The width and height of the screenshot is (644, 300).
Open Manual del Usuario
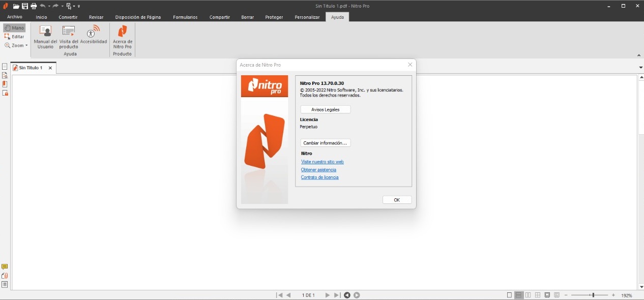(45, 37)
